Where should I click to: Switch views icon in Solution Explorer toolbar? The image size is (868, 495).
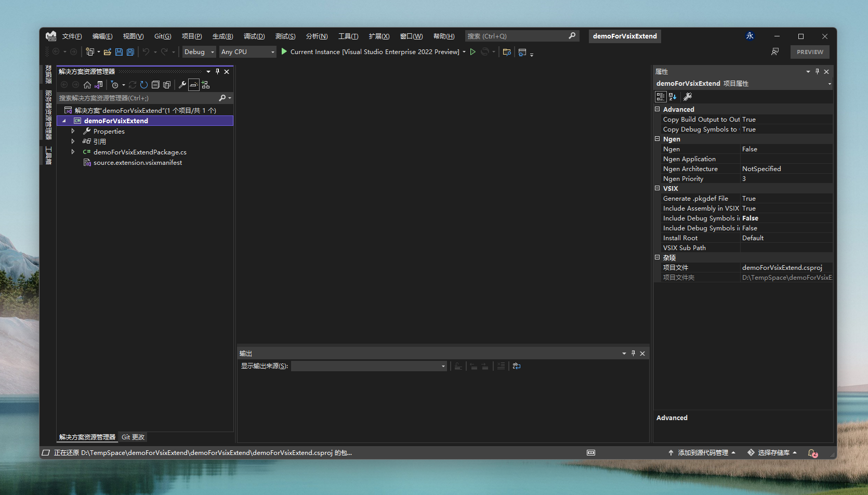point(99,85)
